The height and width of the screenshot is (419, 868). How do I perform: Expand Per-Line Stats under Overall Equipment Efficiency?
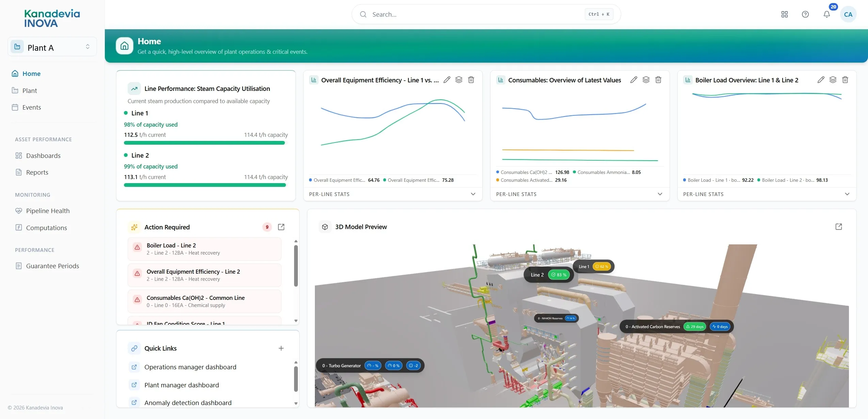coord(392,194)
